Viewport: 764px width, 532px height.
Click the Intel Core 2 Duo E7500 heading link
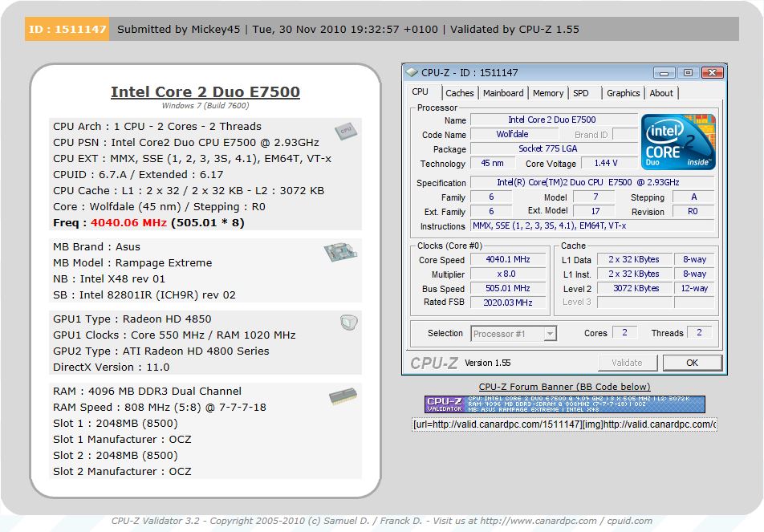[205, 91]
